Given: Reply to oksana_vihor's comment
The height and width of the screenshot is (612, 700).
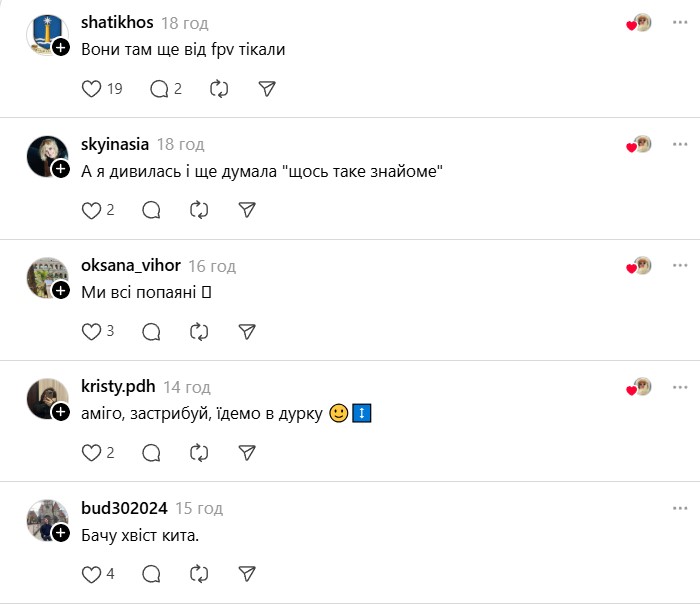Looking at the screenshot, I should pos(151,332).
